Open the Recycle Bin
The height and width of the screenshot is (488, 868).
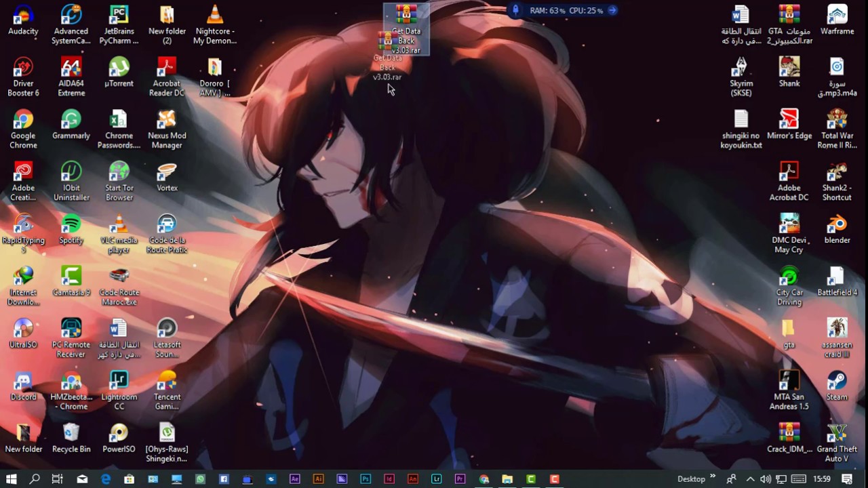(x=71, y=438)
